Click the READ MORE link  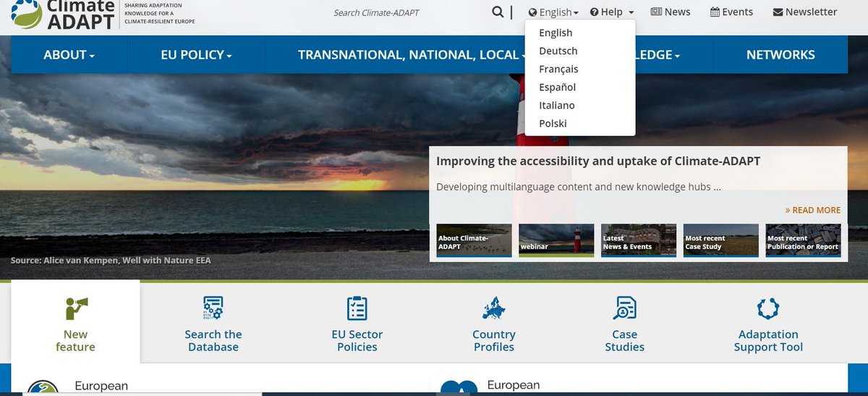pyautogui.click(x=813, y=210)
